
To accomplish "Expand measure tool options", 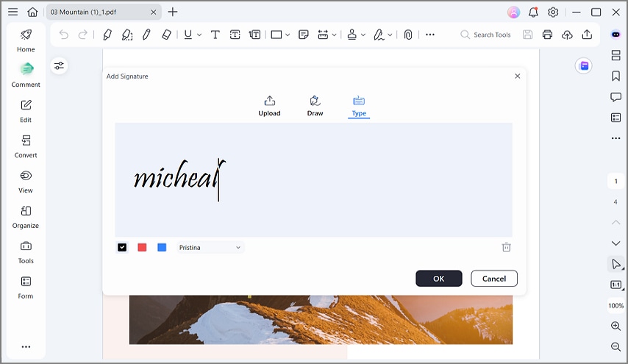I will tap(334, 35).
